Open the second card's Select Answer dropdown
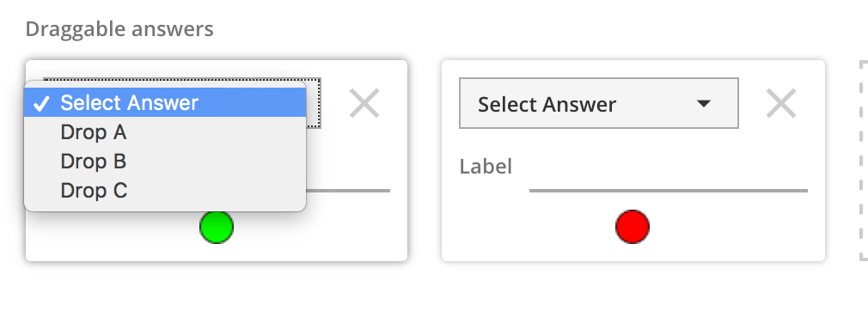This screenshot has width=868, height=311. pos(599,103)
